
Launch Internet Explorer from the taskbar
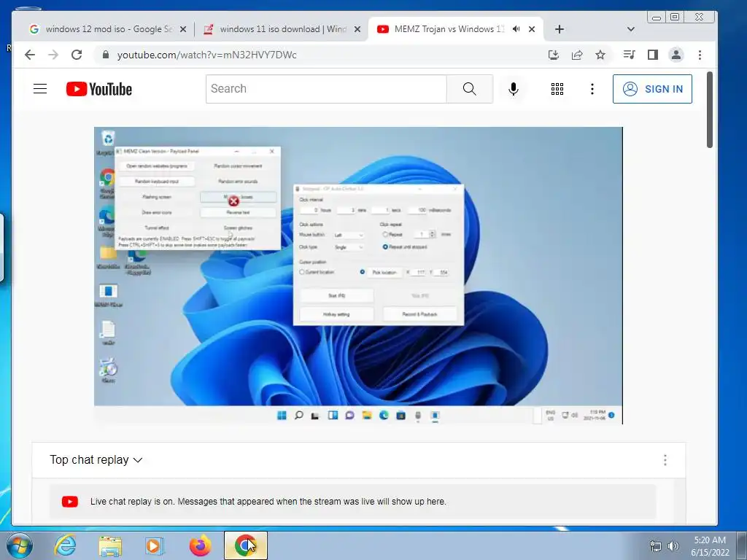pos(64,545)
